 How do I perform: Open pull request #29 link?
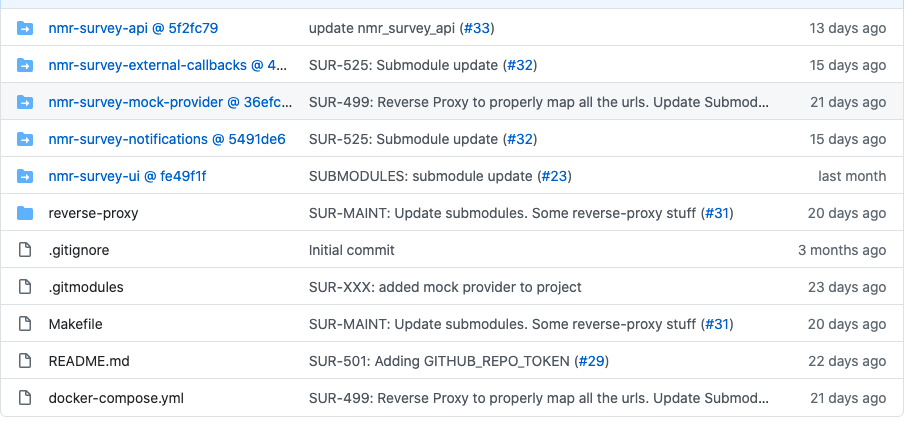(592, 361)
